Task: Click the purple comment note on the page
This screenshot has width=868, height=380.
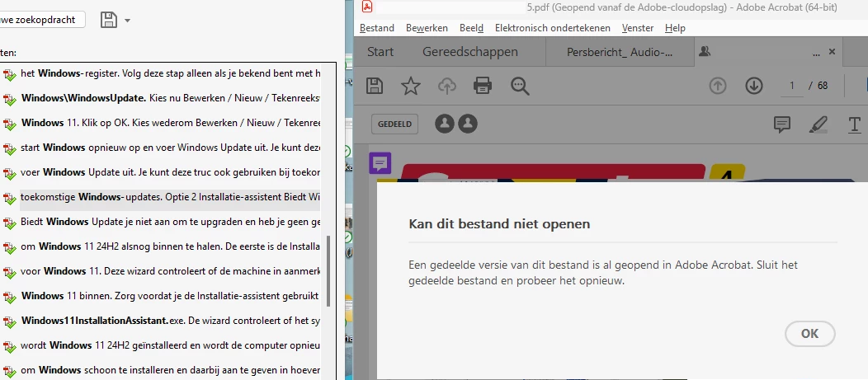Action: (x=380, y=163)
